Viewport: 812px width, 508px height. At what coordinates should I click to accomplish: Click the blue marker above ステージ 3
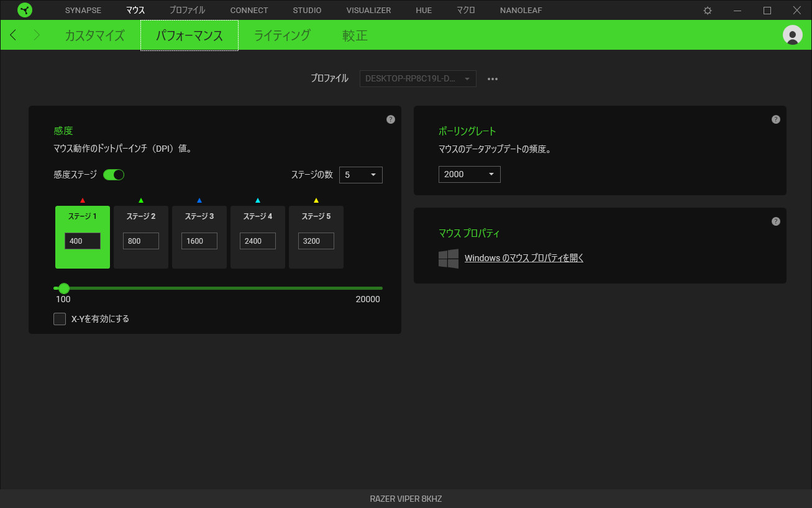(x=199, y=200)
